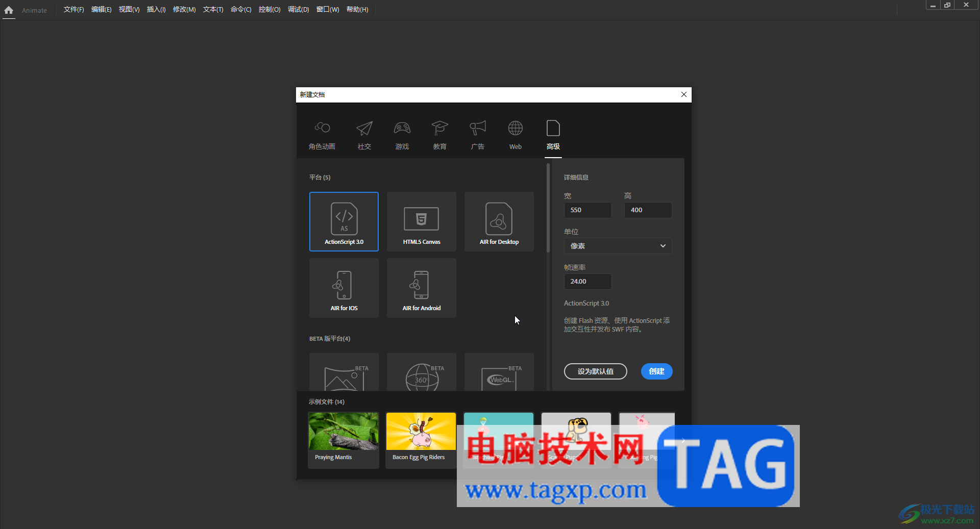
Task: Choose the HTML5 Canvas platform
Action: [422, 221]
